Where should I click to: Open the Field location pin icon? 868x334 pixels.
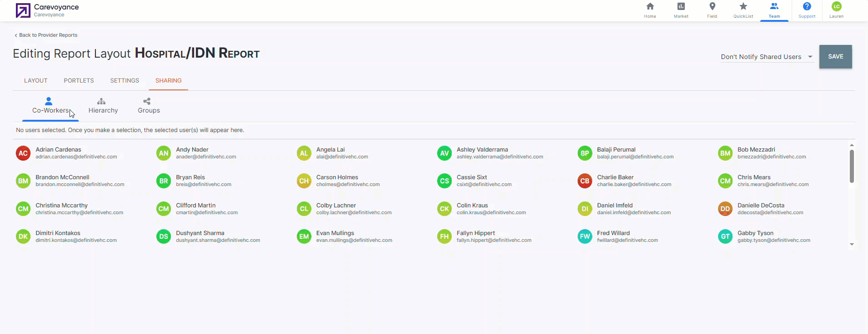coord(712,6)
